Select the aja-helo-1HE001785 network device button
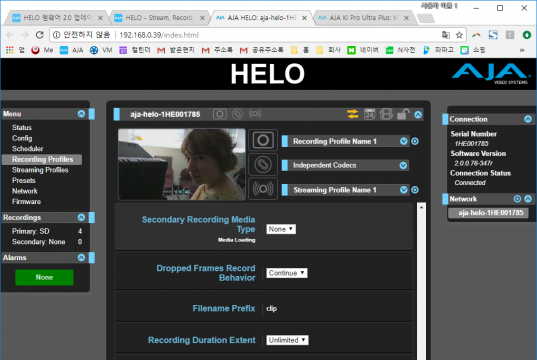This screenshot has width=537, height=360. coord(488,213)
